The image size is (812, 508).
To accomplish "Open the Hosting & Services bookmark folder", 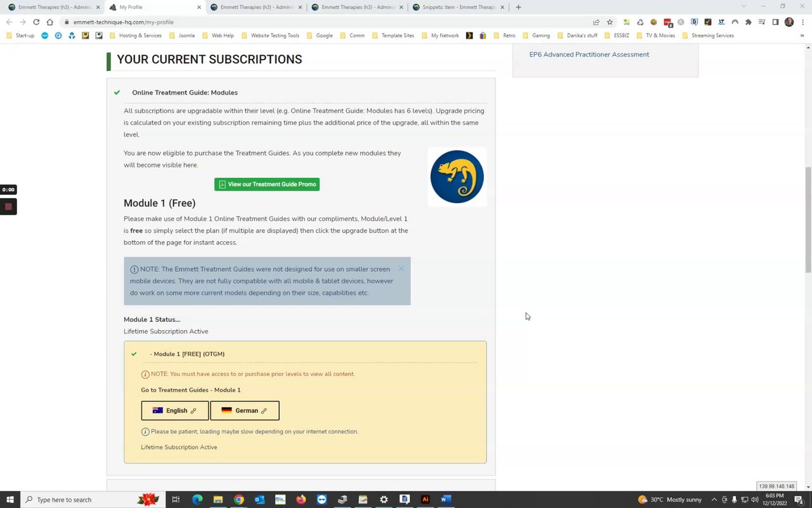I will click(136, 36).
